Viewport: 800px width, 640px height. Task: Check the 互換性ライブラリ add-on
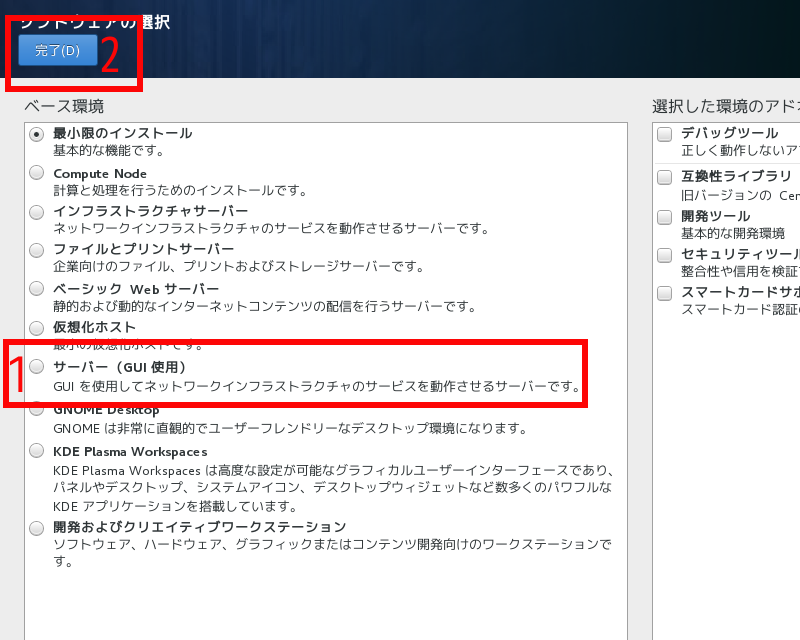click(665, 177)
